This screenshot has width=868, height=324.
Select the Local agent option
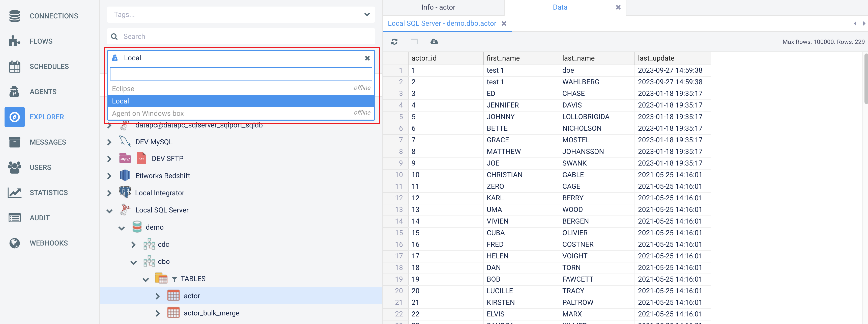[241, 101]
